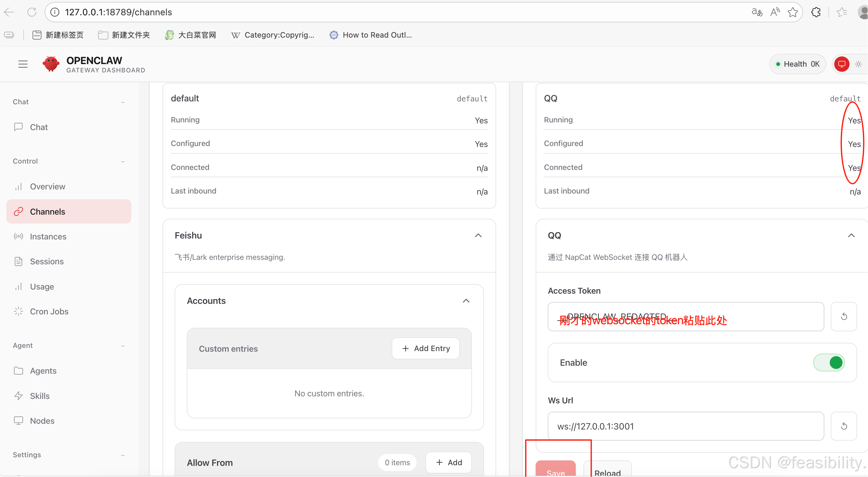The width and height of the screenshot is (868, 477).
Task: Click the Add Entry button
Action: point(426,348)
